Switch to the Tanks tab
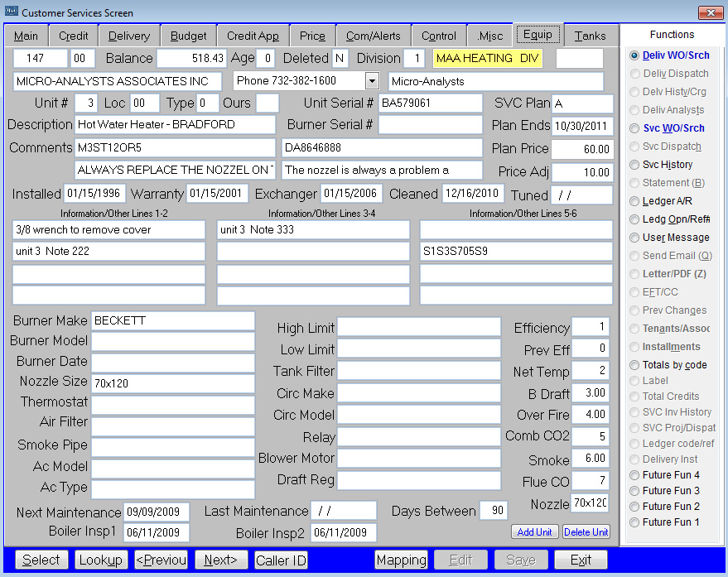Screen dimensions: 728x577 (590, 36)
